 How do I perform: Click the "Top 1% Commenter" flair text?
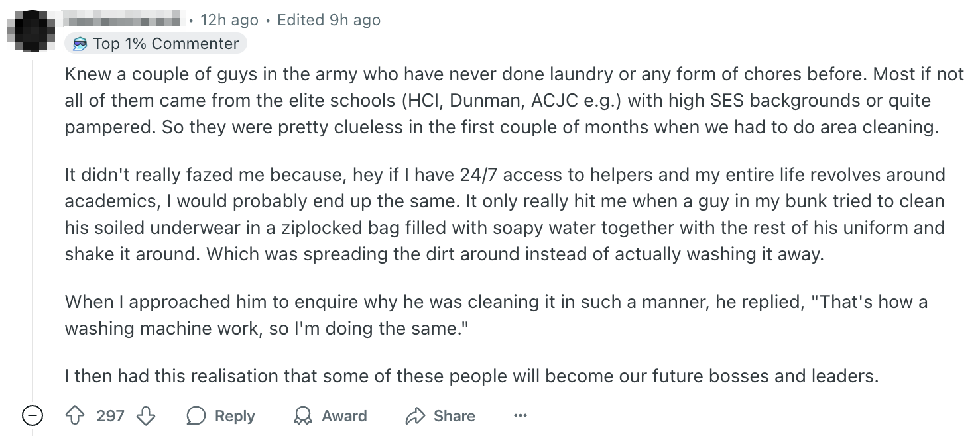[166, 44]
